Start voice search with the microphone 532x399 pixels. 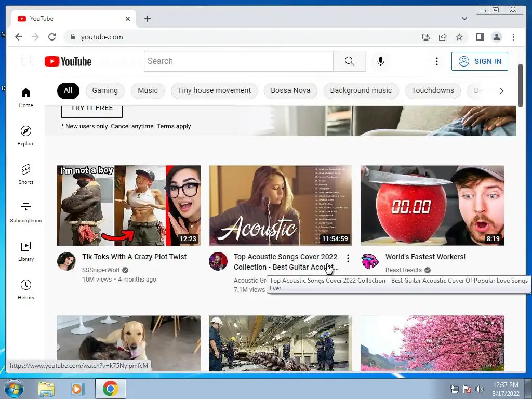coord(381,61)
